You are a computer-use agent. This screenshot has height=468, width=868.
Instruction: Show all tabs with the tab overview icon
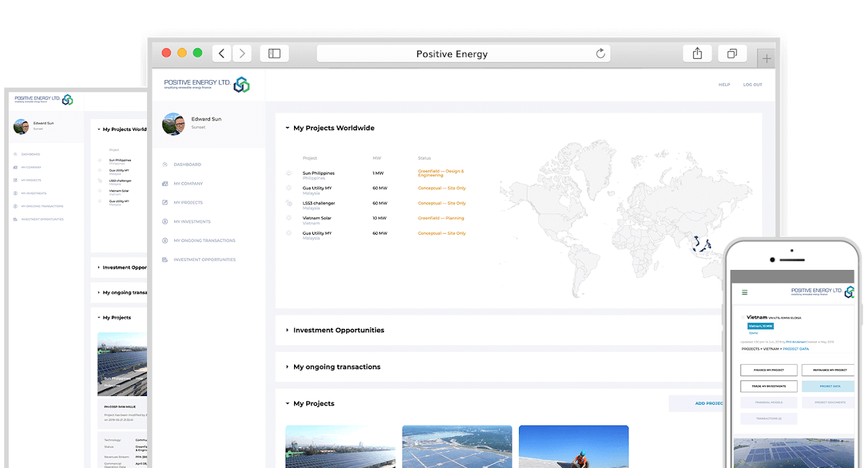(x=732, y=54)
